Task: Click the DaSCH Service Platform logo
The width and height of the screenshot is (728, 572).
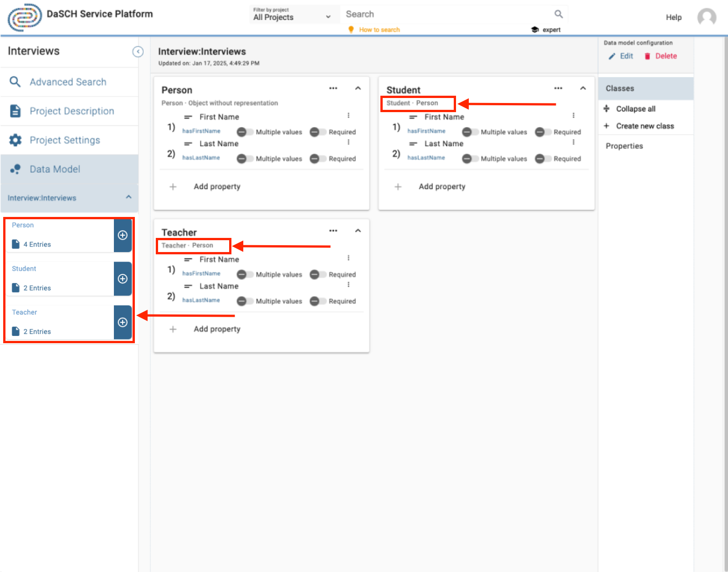Action: coord(25,17)
